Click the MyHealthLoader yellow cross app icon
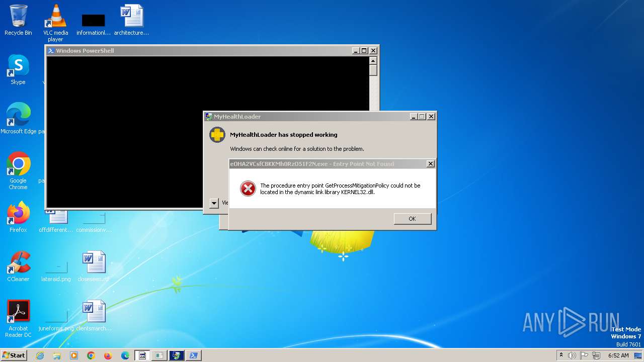Viewport: 644px width, 362px height. coord(217,135)
